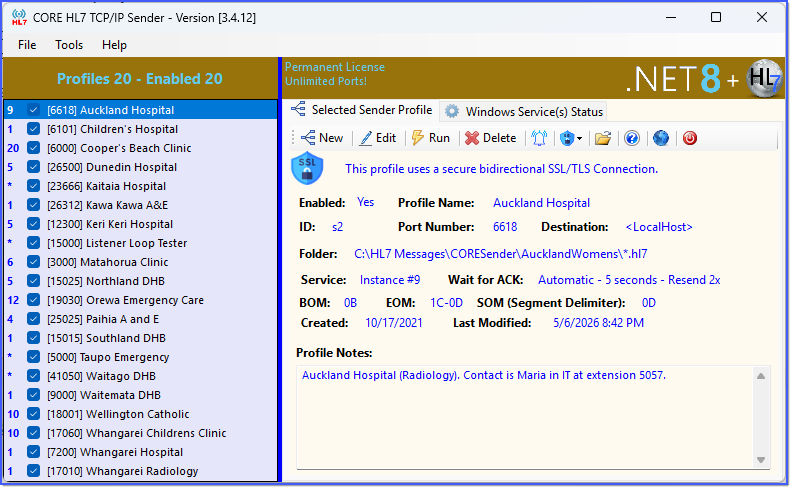Click the Created date 10/17/2021
This screenshot has width=792, height=489.
[x=393, y=323]
